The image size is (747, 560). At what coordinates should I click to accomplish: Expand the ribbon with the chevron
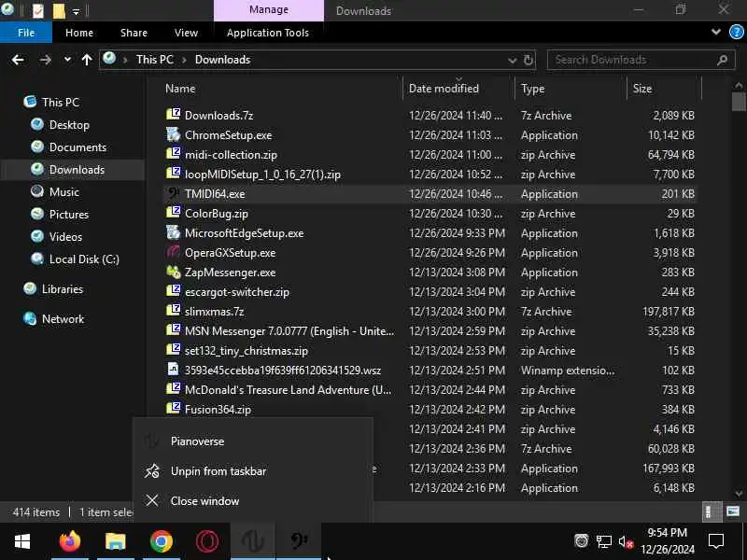(x=716, y=32)
